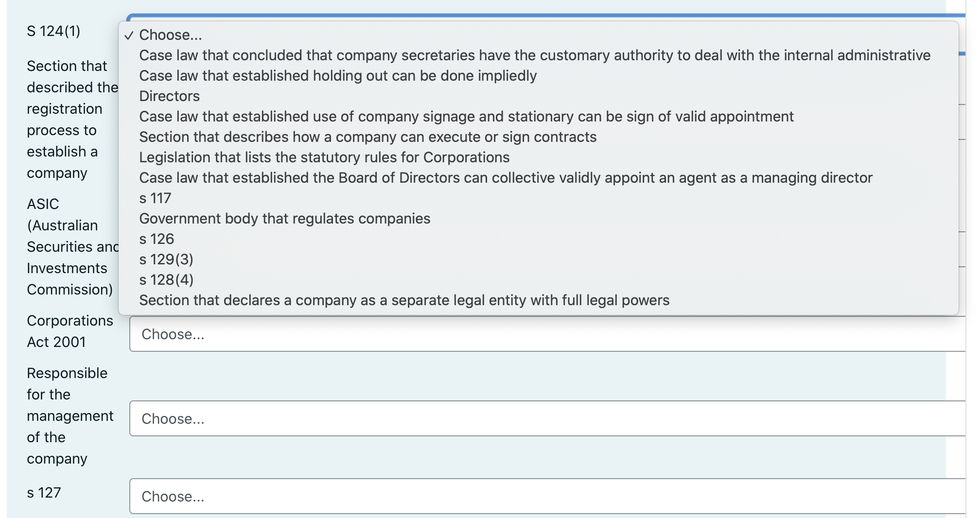The height and width of the screenshot is (518, 980).
Task: Select "s 129(3)" in the dropdown options
Action: tap(165, 259)
